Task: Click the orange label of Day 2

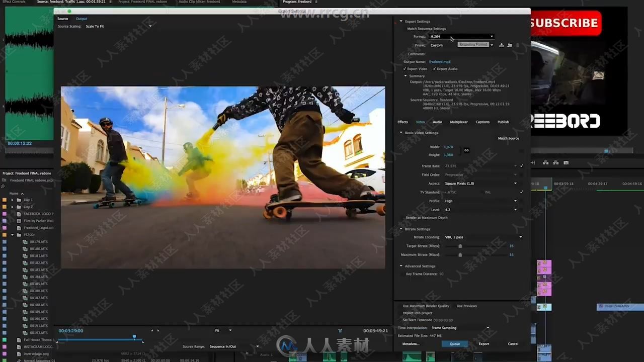Action: coord(5,207)
